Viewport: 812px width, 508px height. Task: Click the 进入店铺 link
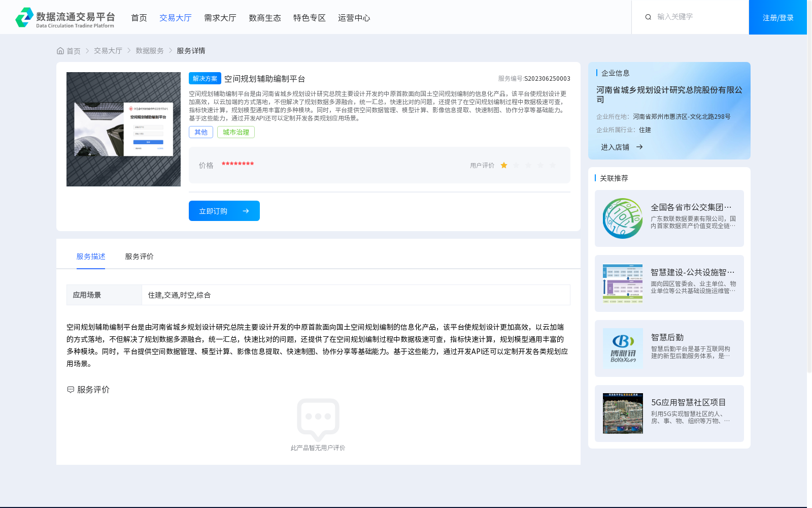615,147
